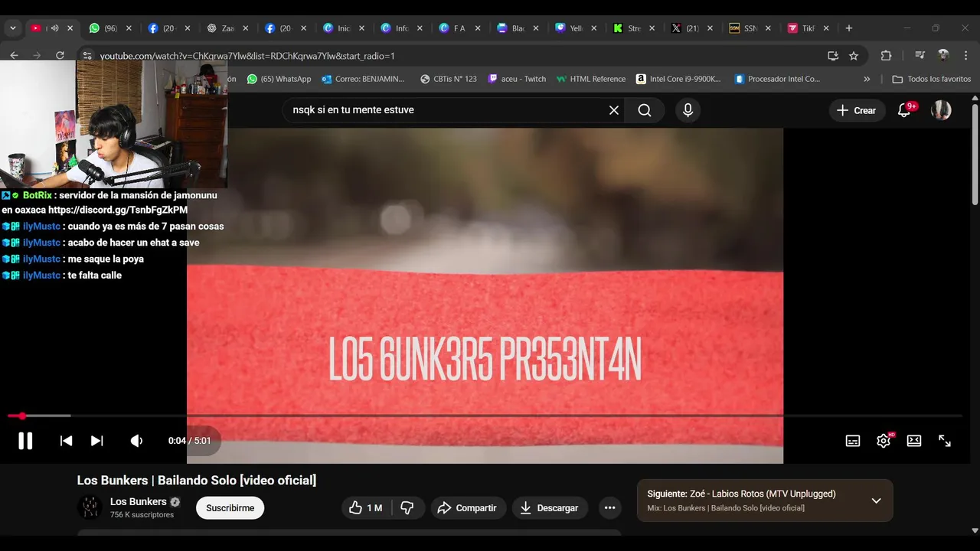Open the notifications bell
Image resolution: width=980 pixels, height=551 pixels.
click(x=904, y=110)
